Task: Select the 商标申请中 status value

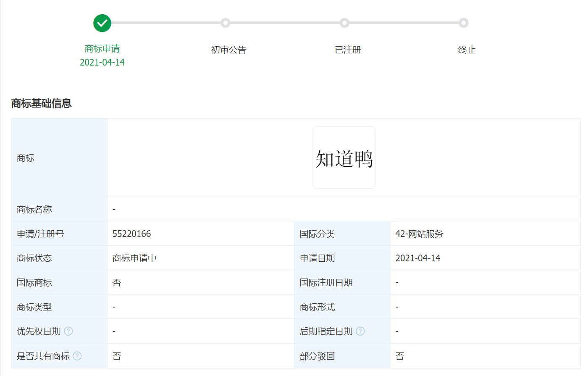Action: coord(134,258)
